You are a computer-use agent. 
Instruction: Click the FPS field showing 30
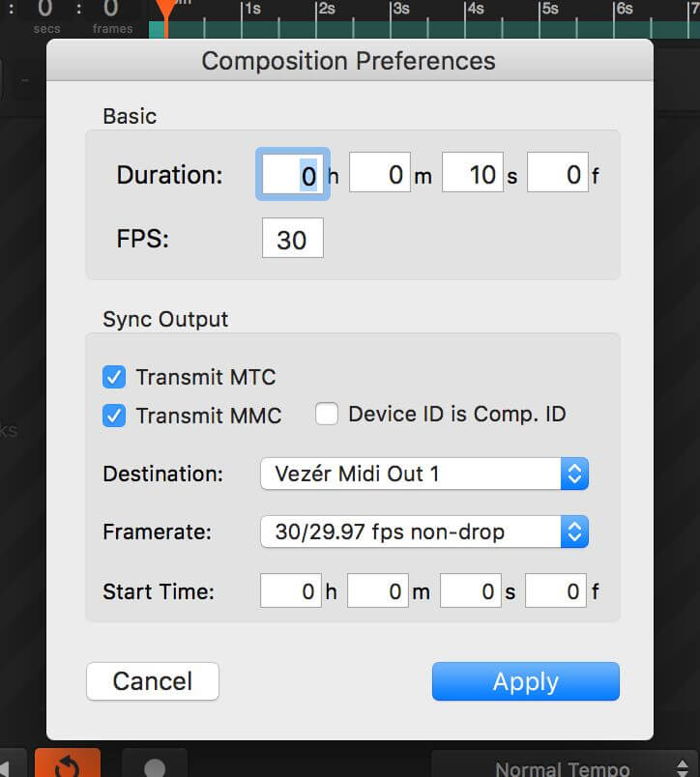coord(293,238)
